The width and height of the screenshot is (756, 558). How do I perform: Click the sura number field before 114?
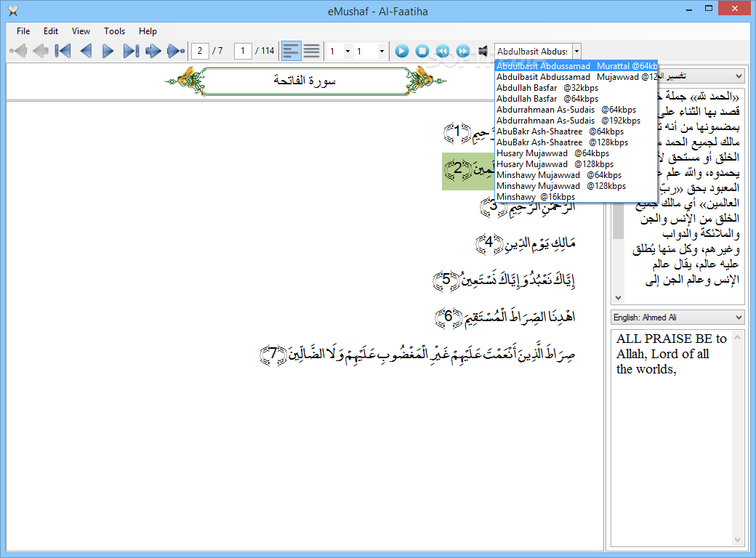point(243,51)
